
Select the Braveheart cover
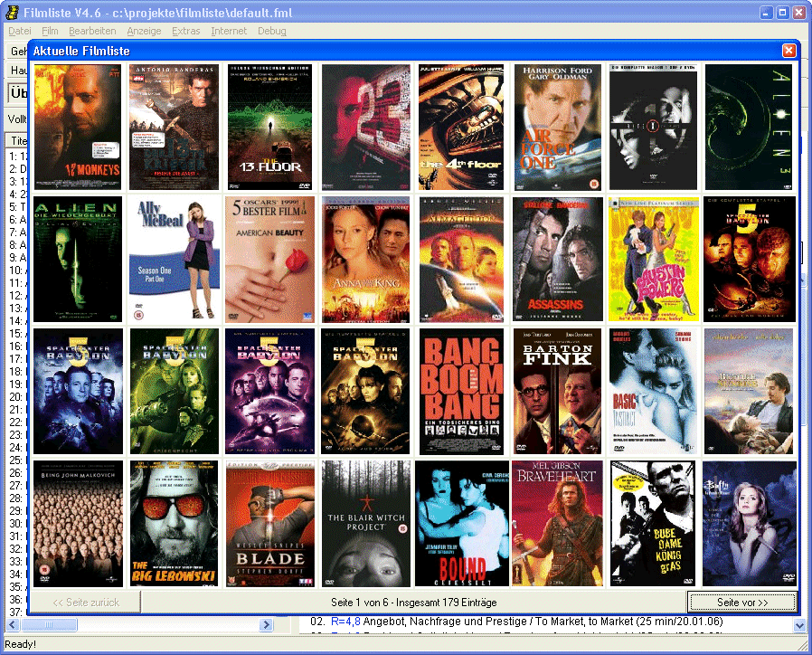pos(558,524)
